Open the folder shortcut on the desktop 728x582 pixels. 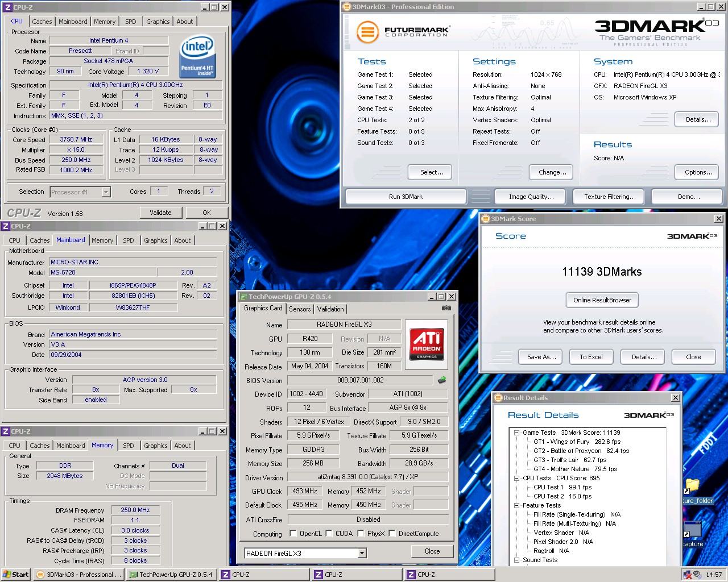point(693,492)
